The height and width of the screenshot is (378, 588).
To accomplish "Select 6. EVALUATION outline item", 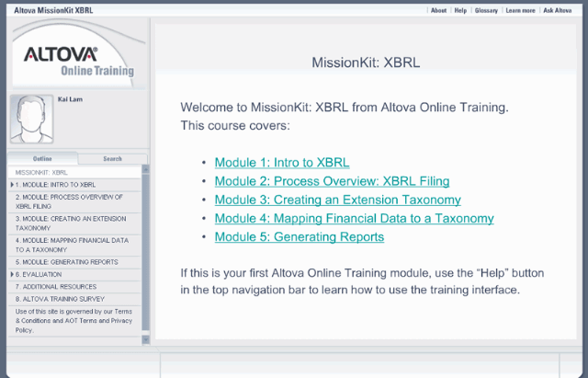I will point(74,274).
